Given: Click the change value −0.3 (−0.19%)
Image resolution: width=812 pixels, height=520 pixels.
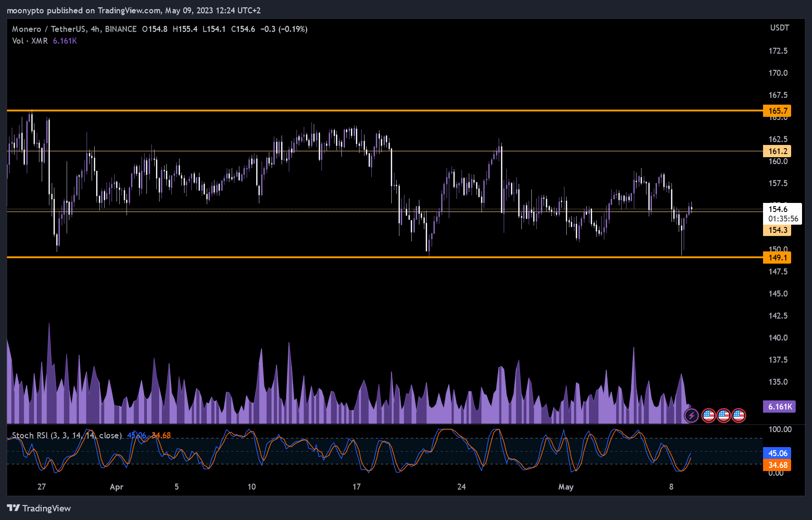Looking at the screenshot, I should pos(284,29).
